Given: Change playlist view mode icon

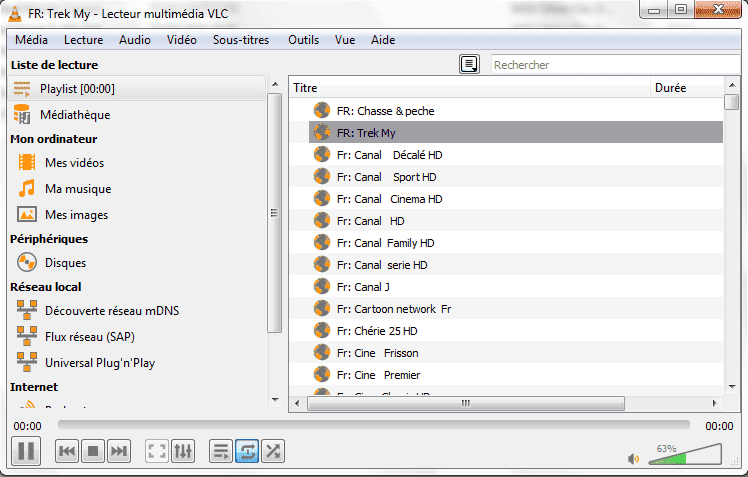Looking at the screenshot, I should pos(469,64).
